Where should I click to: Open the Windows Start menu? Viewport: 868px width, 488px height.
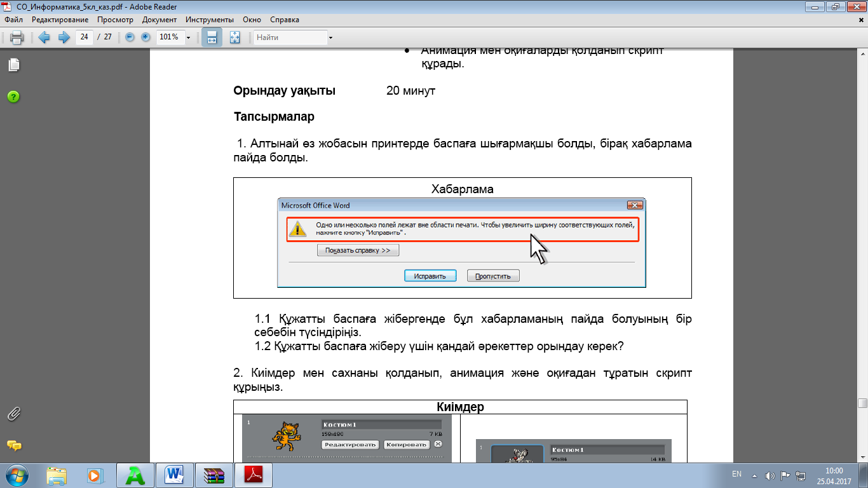click(x=16, y=475)
